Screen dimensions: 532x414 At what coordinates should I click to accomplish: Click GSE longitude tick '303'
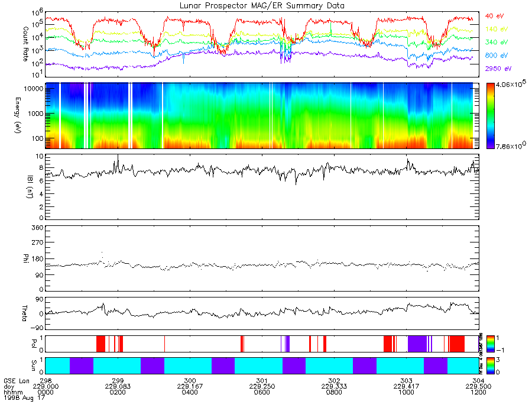pyautogui.click(x=407, y=381)
